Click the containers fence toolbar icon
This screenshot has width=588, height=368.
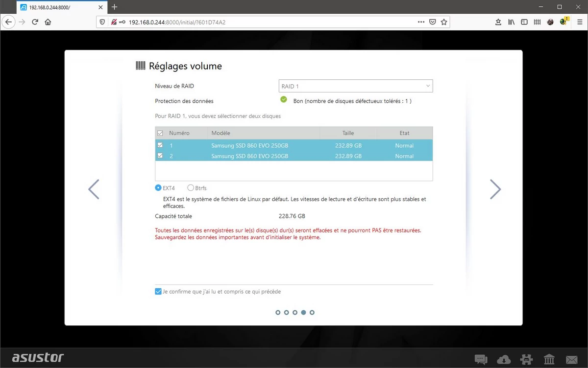tap(537, 22)
